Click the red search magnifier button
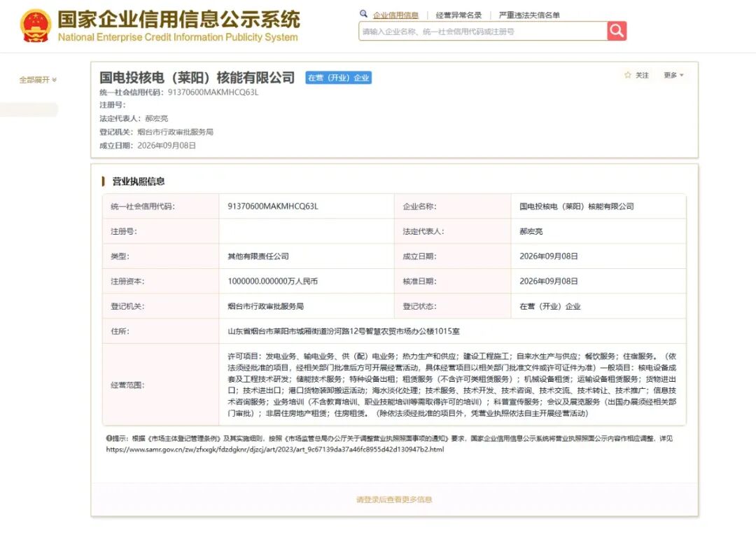 (x=617, y=31)
